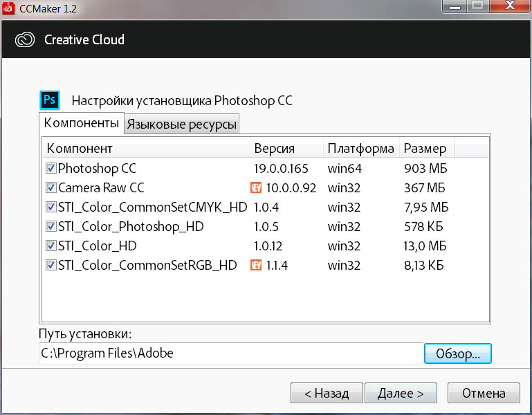Click version 1.0.12 cell

pos(268,246)
